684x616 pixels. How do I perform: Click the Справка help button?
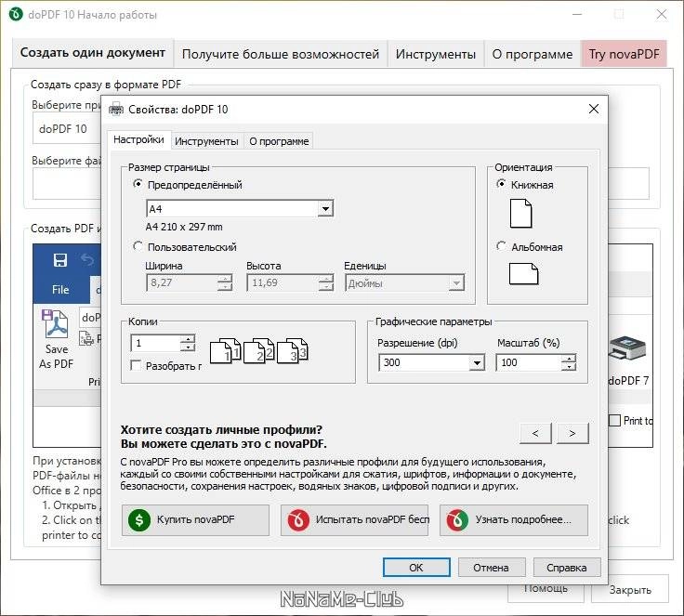pyautogui.click(x=567, y=567)
